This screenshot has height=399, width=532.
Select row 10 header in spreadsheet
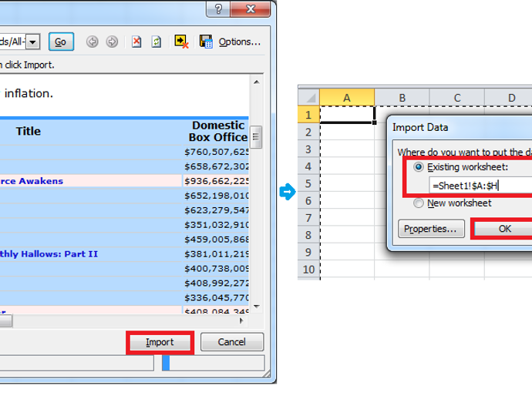[x=308, y=270]
